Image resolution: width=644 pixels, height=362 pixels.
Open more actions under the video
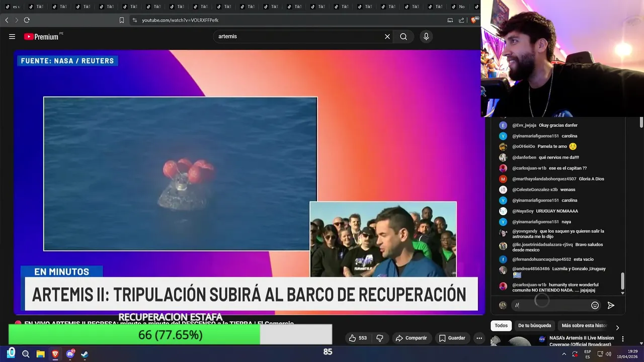pos(479,338)
